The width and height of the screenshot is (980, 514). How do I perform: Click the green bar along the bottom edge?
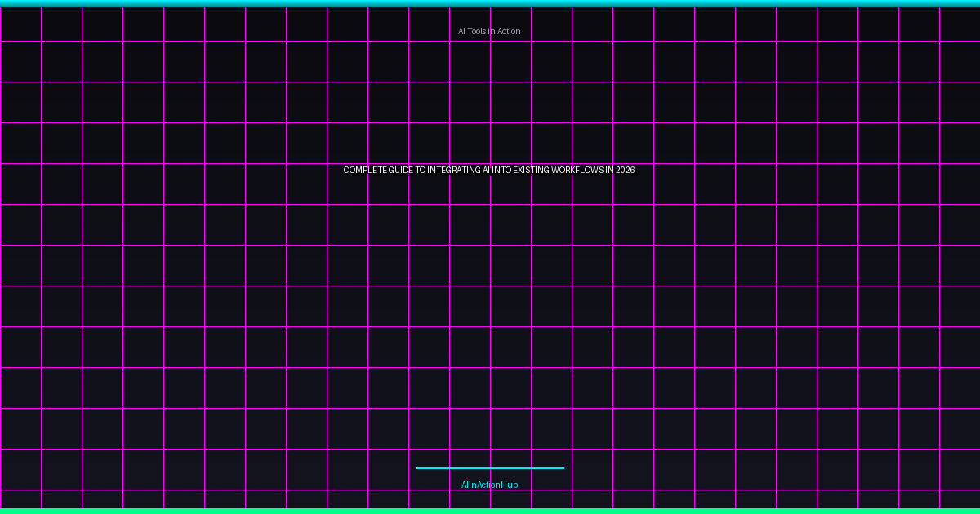(x=490, y=511)
